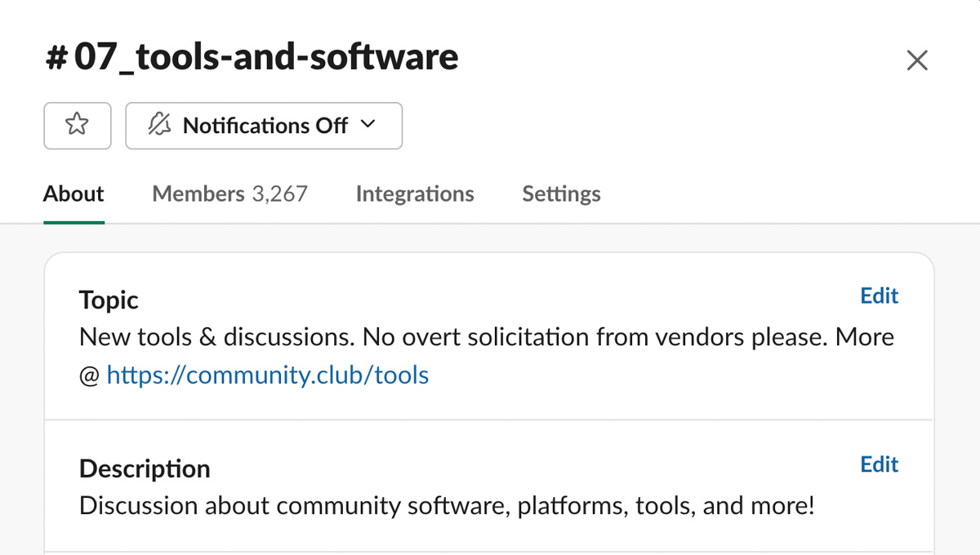Click the description text about community software

point(447,506)
